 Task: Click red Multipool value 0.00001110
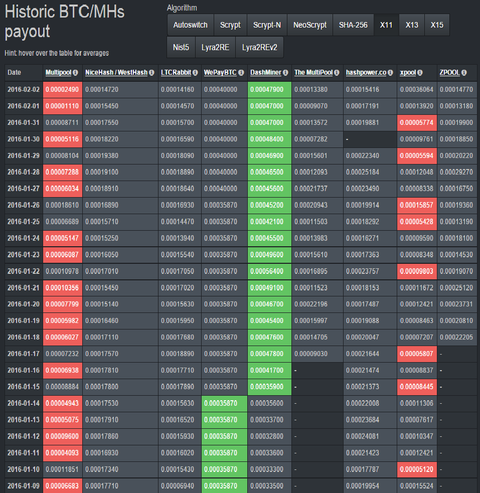62,106
